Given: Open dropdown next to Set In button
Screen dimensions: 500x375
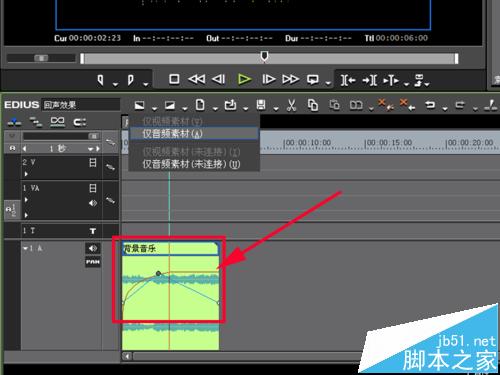Looking at the screenshot, I should click(x=115, y=84).
